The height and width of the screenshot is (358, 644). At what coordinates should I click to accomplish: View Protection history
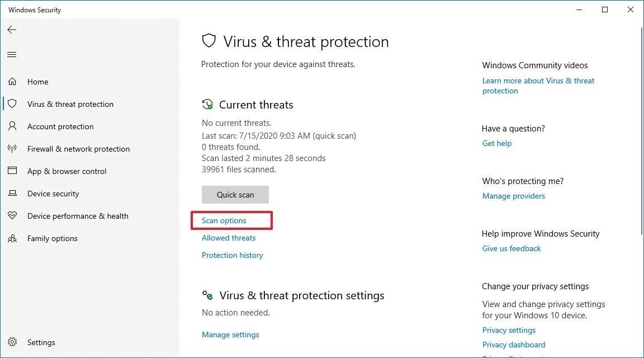click(x=232, y=255)
